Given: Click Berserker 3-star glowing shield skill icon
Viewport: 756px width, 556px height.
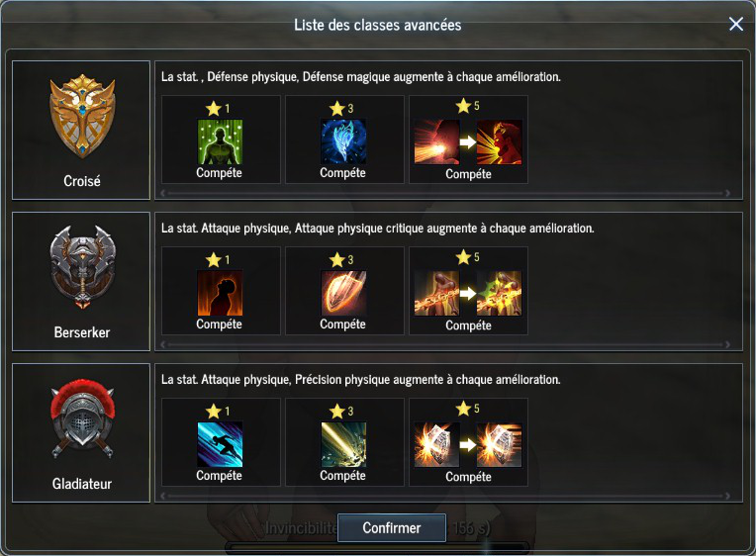Looking at the screenshot, I should click(343, 293).
